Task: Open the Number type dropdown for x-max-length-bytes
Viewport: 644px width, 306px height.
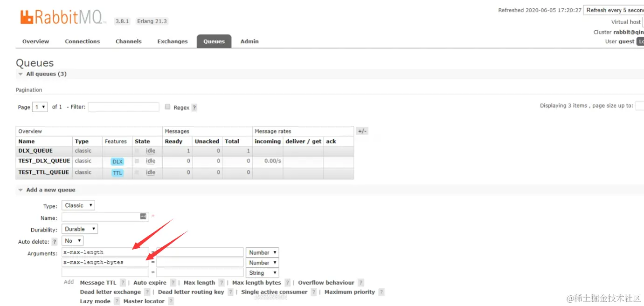Action: point(263,263)
